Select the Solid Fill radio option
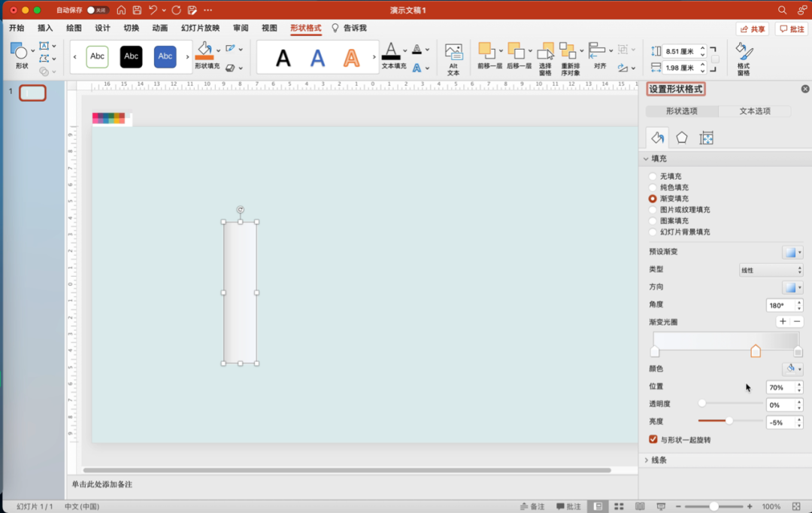This screenshot has height=513, width=812. point(653,187)
